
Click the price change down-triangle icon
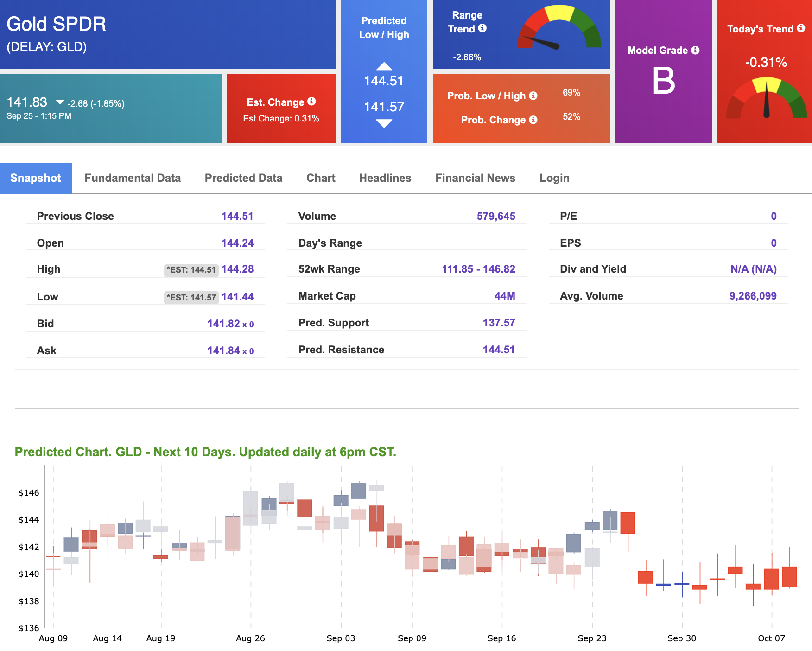[60, 102]
